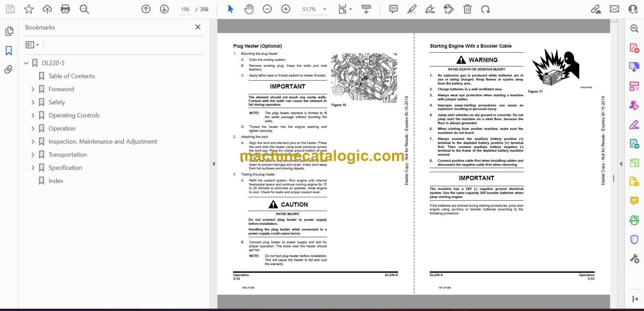Zoom in with the plus button
The height and width of the screenshot is (311, 644).
point(286,9)
